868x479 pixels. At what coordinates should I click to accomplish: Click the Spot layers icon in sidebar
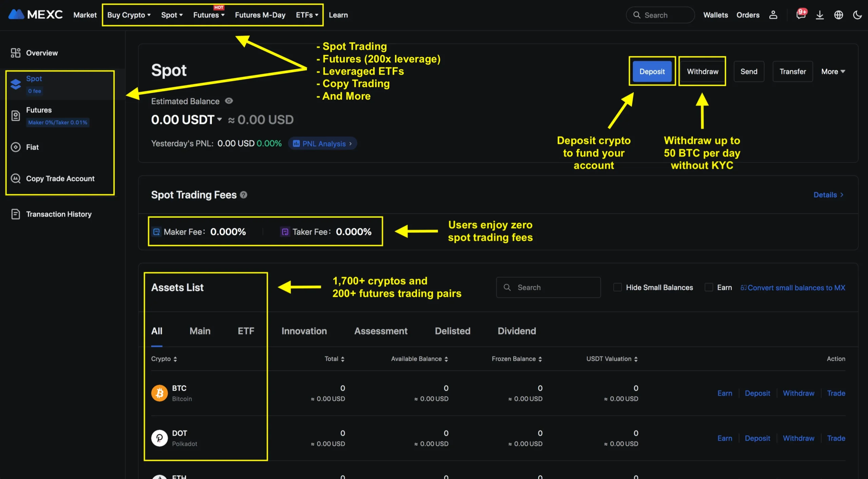click(x=16, y=84)
